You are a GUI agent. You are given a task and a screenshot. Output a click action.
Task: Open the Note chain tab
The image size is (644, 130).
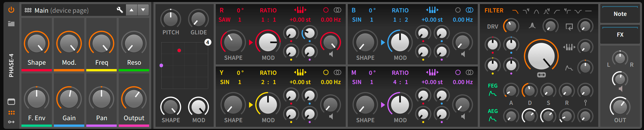coord(620,14)
